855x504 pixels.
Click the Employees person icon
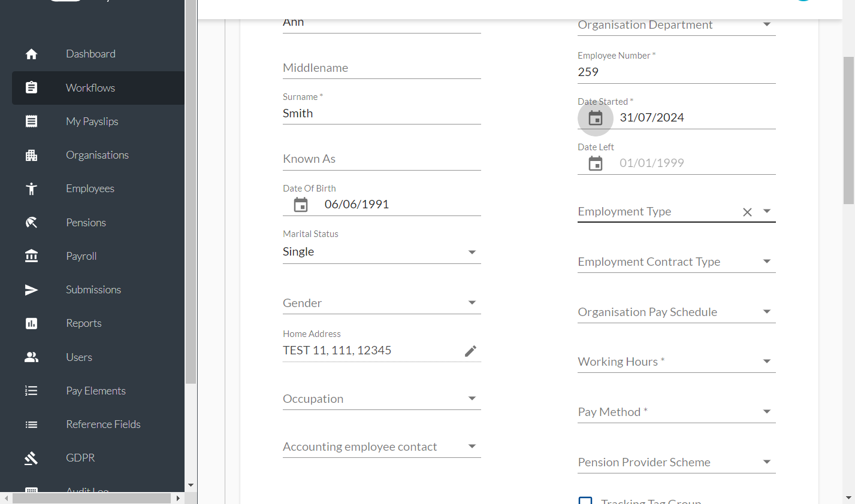pos(32,189)
